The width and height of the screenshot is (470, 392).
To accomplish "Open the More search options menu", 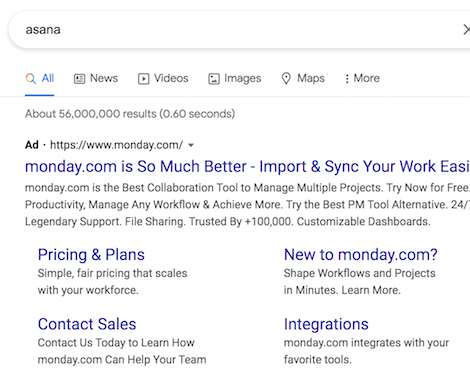I will (x=362, y=79).
